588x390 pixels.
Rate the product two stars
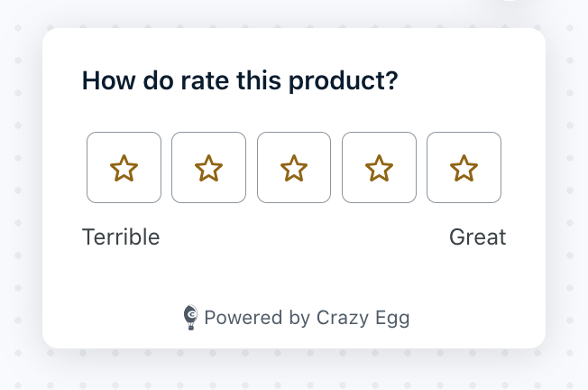[209, 167]
